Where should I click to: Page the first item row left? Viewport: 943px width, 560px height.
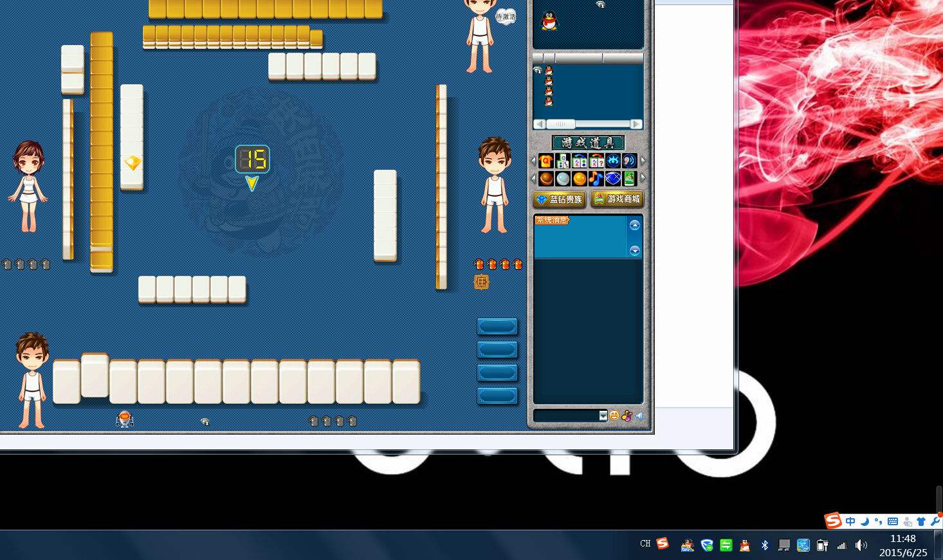click(533, 161)
